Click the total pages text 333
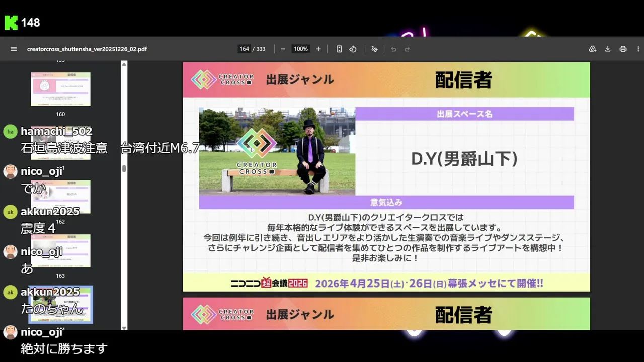 point(261,49)
